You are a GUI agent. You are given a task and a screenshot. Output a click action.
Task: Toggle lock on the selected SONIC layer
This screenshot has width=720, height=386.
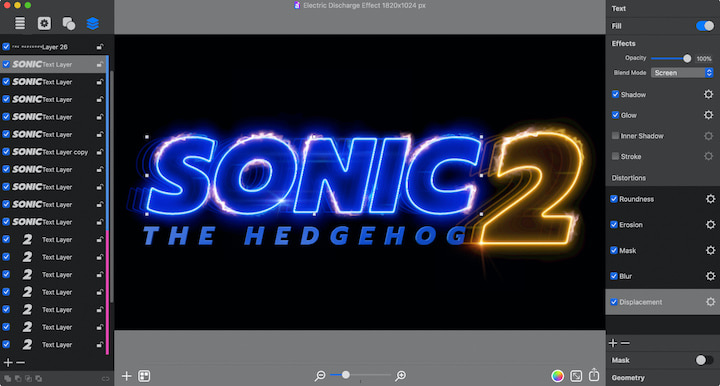point(100,64)
